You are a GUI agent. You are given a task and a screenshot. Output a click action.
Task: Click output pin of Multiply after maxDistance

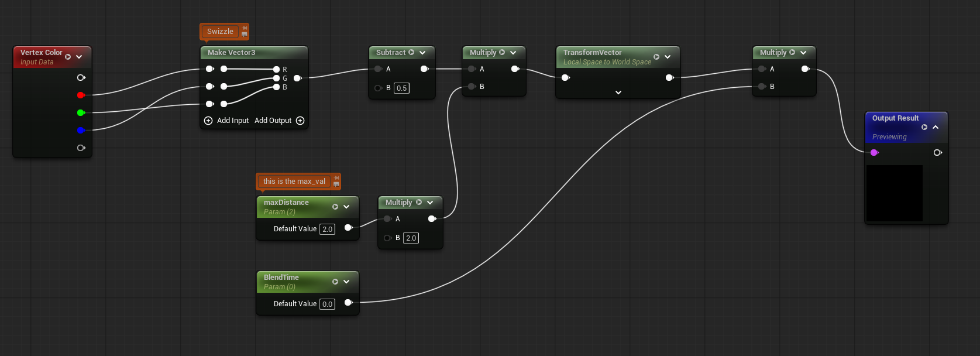(x=432, y=219)
